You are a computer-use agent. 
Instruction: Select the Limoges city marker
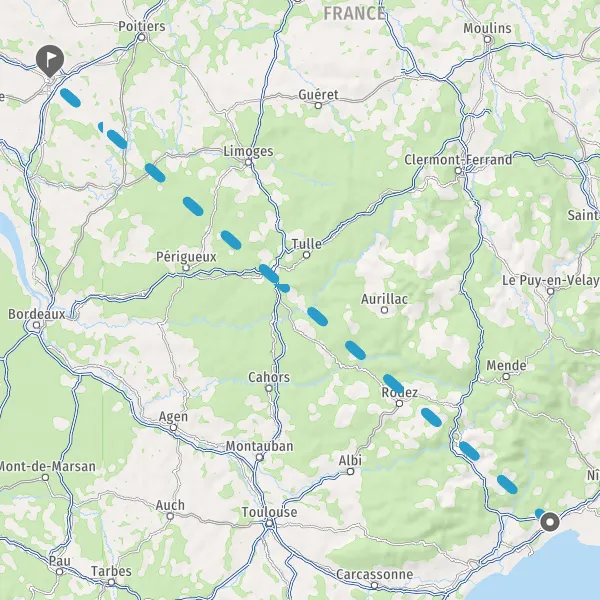point(248,162)
